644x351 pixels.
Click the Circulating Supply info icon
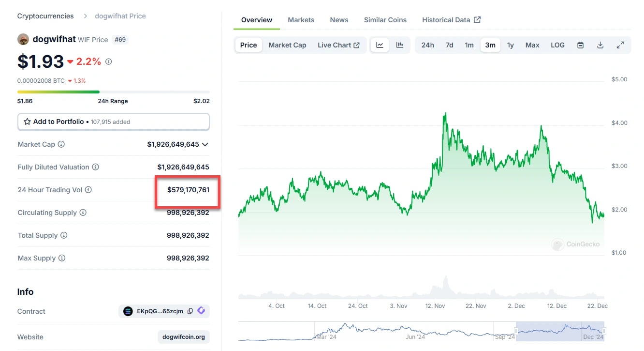coord(83,213)
